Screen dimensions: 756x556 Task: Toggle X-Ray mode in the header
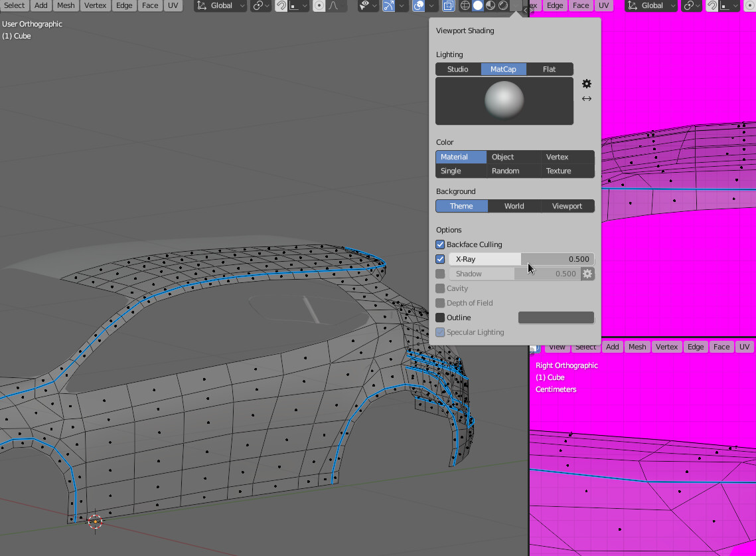pos(448,5)
